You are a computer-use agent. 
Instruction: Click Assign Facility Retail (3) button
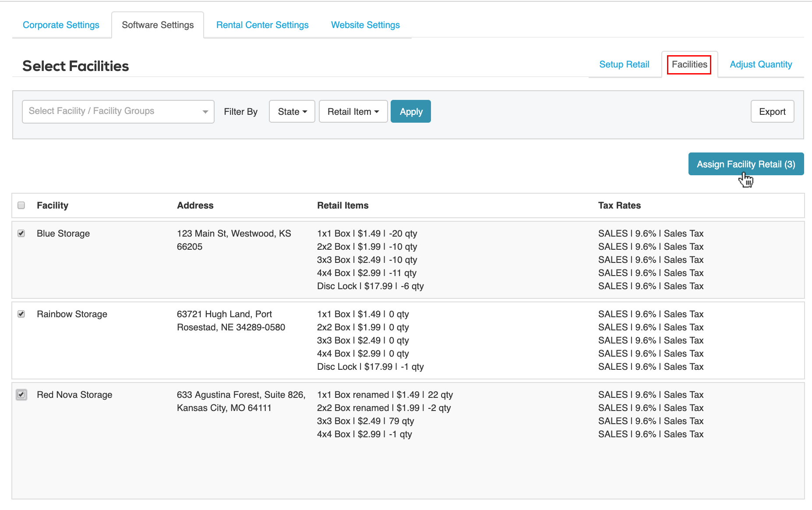point(746,164)
